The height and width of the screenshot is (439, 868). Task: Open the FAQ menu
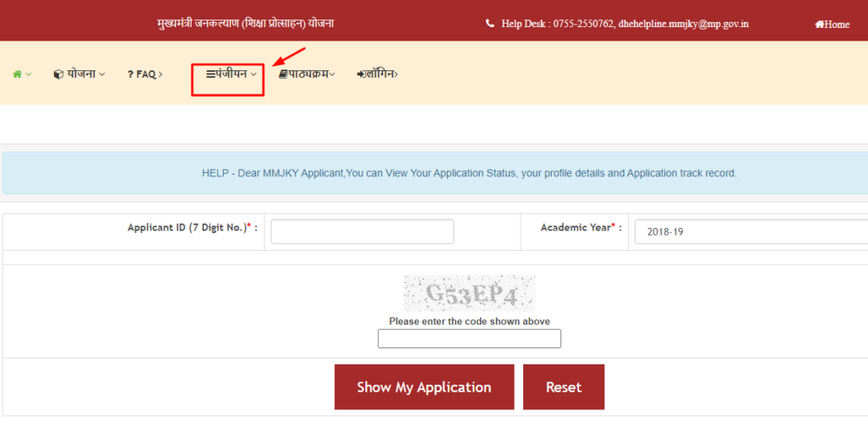(x=145, y=75)
